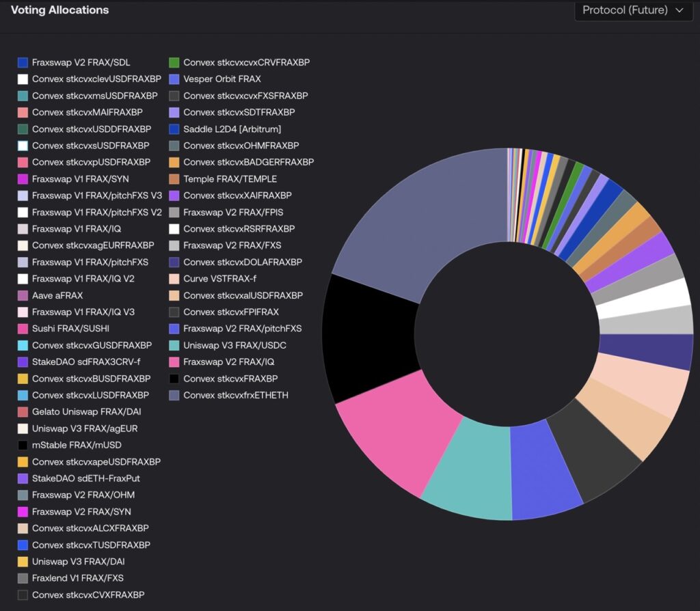Click legend label Convex stkcvxcvxFXSFRAXBP
The height and width of the screenshot is (611, 700).
coord(245,96)
